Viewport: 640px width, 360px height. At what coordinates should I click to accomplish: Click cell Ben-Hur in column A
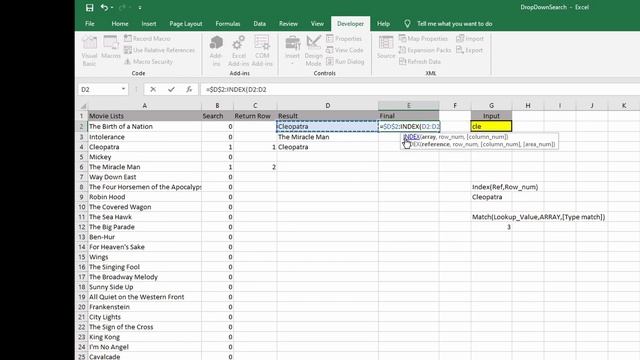click(x=144, y=237)
